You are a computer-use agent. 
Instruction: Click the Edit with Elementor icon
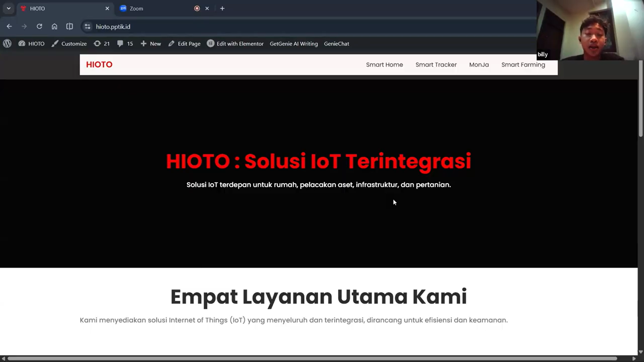(x=210, y=44)
